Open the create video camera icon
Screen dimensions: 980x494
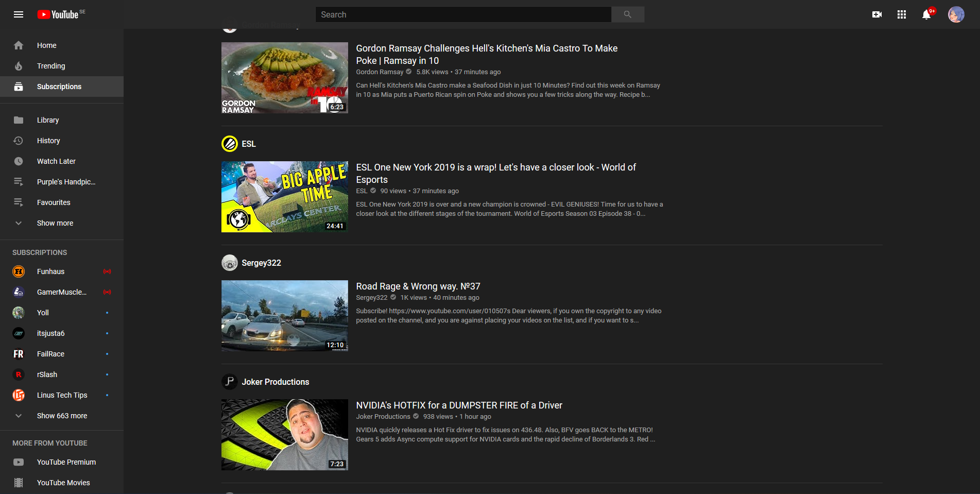pyautogui.click(x=876, y=14)
